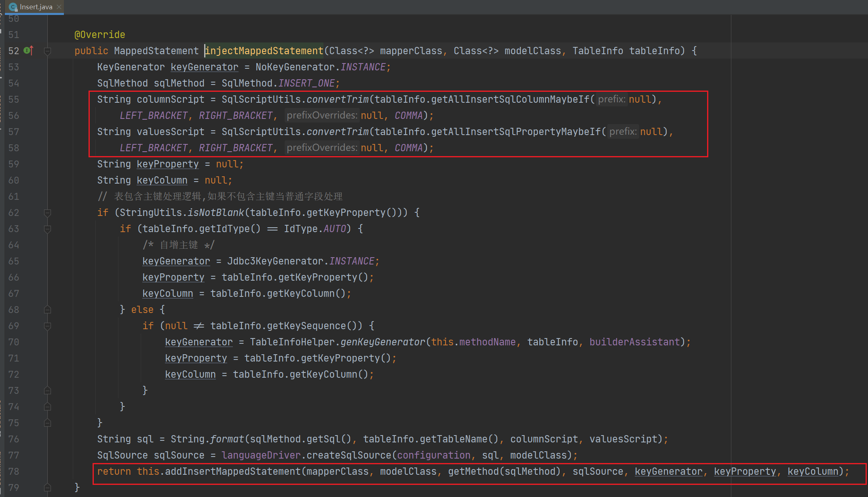This screenshot has width=868, height=497.
Task: Close the Insert.java editor tab
Action: point(59,7)
